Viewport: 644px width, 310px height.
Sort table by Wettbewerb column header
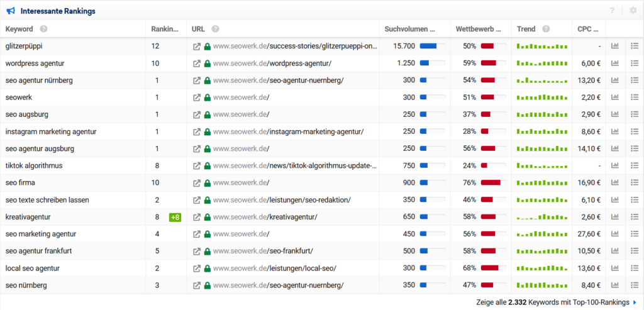[478, 29]
